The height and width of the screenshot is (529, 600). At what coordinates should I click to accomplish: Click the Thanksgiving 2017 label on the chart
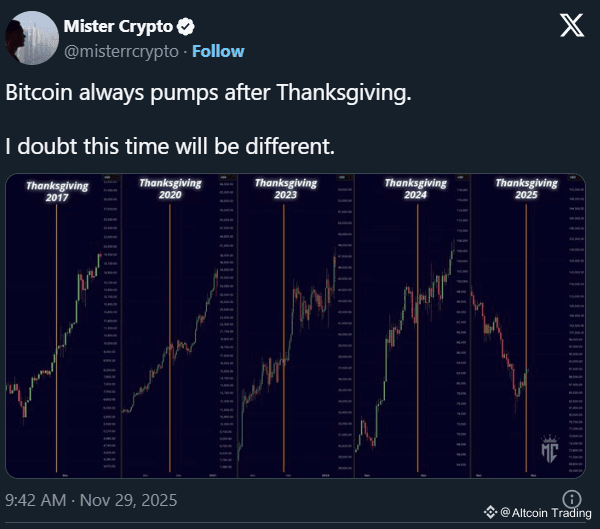pyautogui.click(x=57, y=192)
